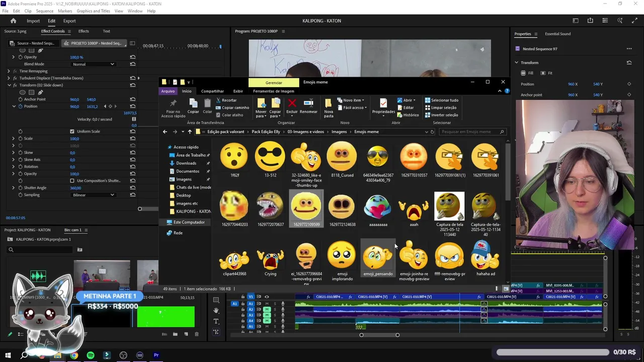The image size is (644, 362).
Task: Add a Position keyframe with the diamond
Action: pyautogui.click(x=110, y=107)
